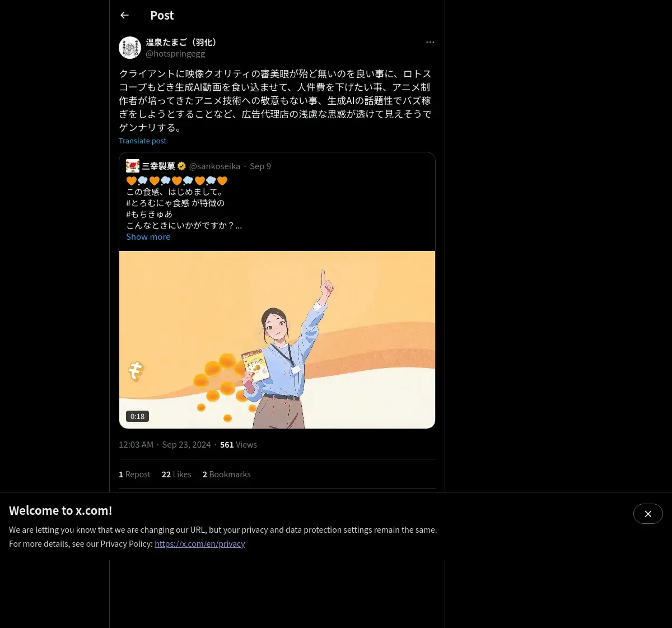Screen dimensions: 672x628
Task: Open the 温泉たまご profile avatar
Action: (x=130, y=48)
